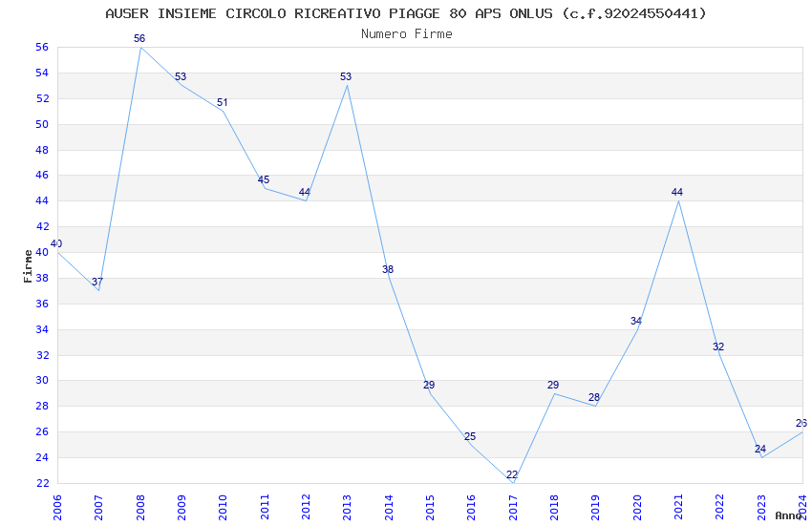
Task: Click the 'Anno' x-axis label
Action: click(x=788, y=515)
